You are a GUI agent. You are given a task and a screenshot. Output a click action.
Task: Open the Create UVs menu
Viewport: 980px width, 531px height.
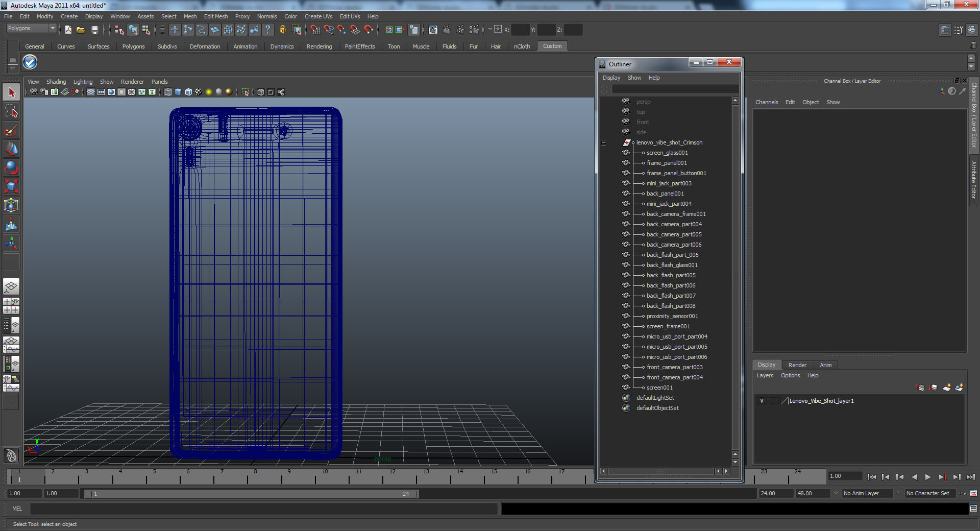(x=318, y=16)
